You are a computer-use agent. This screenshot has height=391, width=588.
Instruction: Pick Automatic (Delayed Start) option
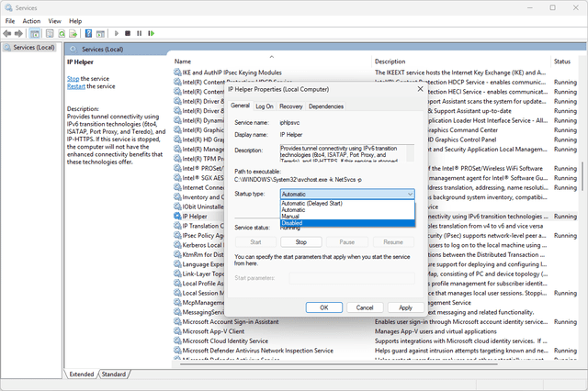pyautogui.click(x=313, y=204)
